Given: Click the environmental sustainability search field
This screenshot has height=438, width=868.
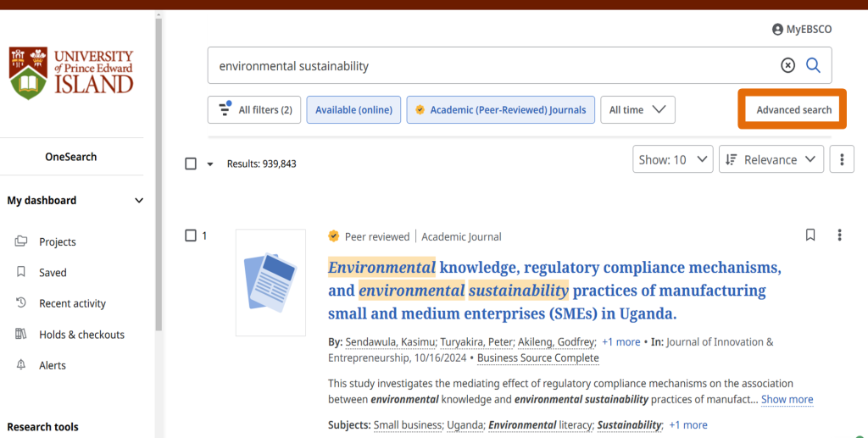Looking at the screenshot, I should [492, 65].
